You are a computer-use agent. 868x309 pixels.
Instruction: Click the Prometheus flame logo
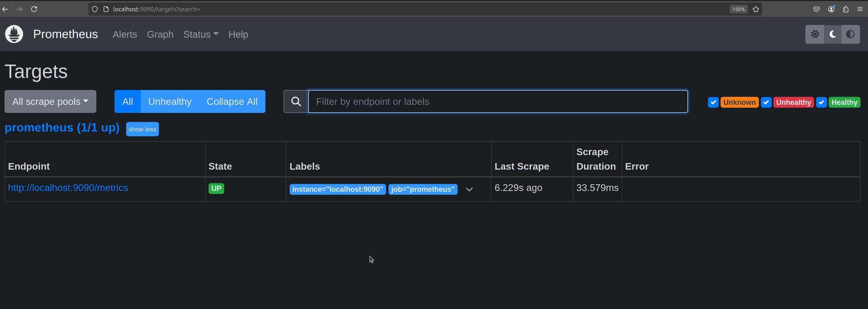(14, 34)
